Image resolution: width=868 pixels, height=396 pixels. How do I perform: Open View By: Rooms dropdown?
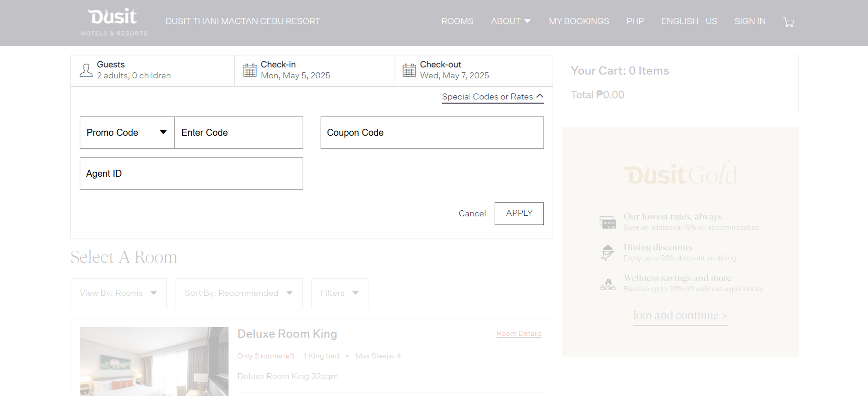point(119,293)
